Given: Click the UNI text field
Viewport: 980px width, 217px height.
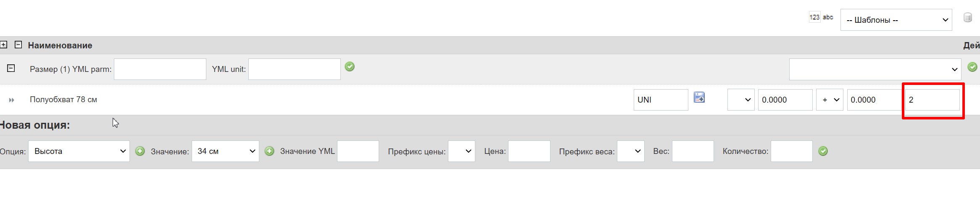Looking at the screenshot, I should [661, 100].
